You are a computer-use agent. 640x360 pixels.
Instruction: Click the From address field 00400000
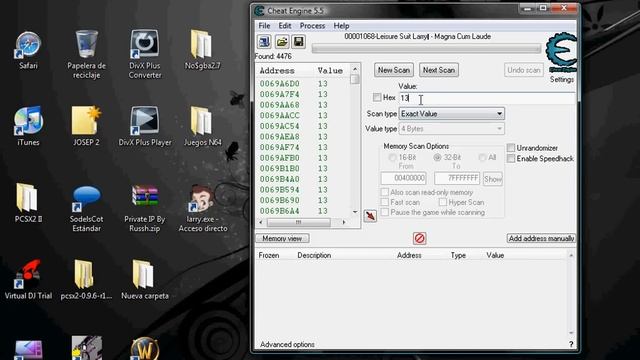pyautogui.click(x=403, y=178)
